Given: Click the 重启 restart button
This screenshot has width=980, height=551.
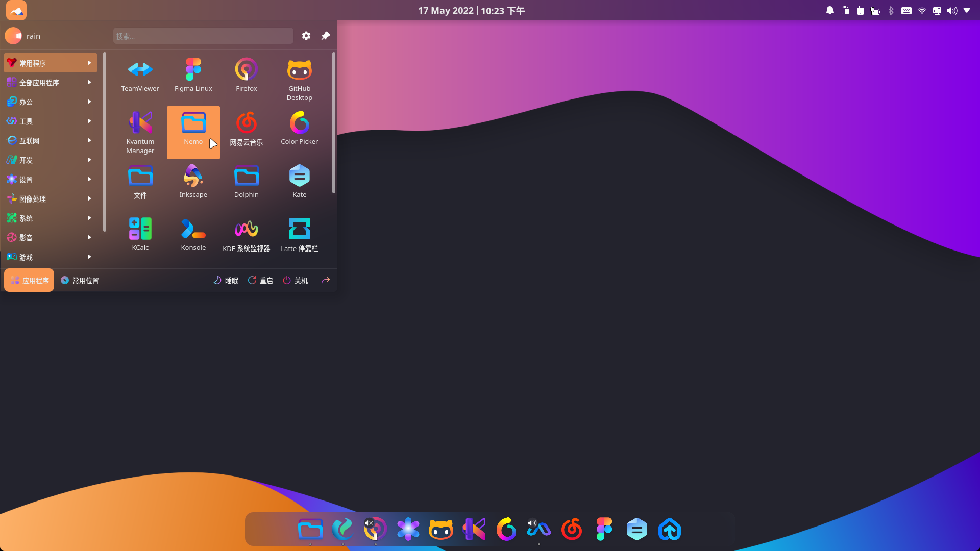Looking at the screenshot, I should point(260,280).
